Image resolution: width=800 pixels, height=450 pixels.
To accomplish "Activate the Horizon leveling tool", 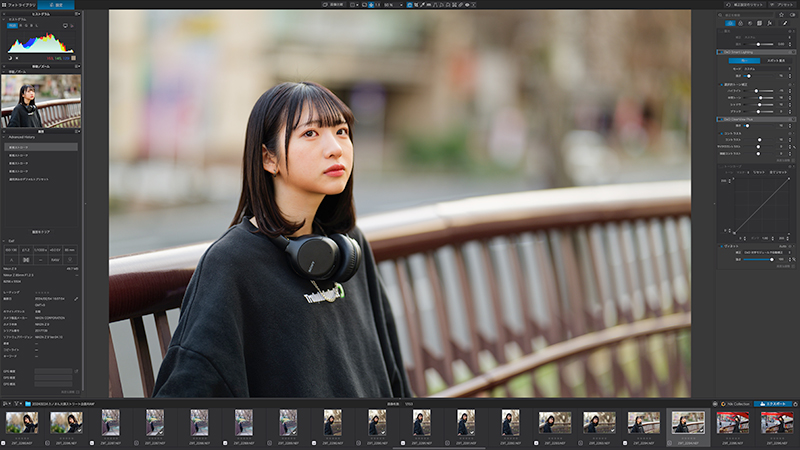I will click(x=429, y=5).
